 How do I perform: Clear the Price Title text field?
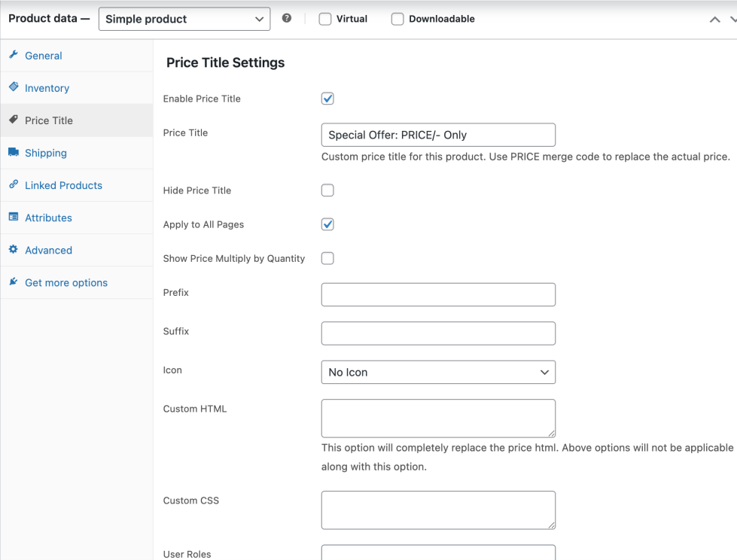[x=438, y=135]
